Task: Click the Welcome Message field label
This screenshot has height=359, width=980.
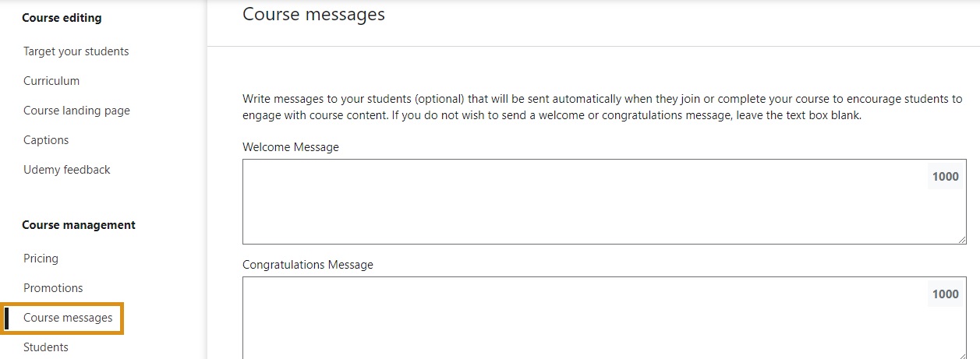Action: click(291, 147)
